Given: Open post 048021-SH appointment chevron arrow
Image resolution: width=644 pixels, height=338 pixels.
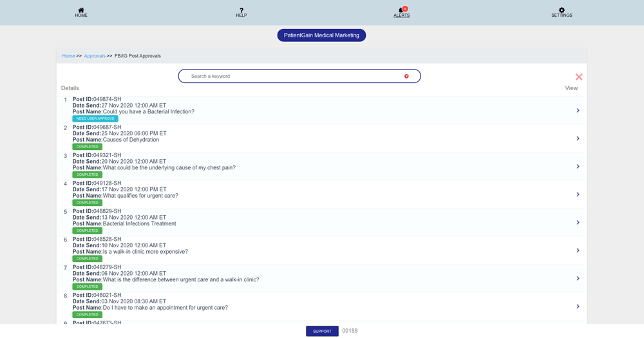Looking at the screenshot, I should (578, 306).
